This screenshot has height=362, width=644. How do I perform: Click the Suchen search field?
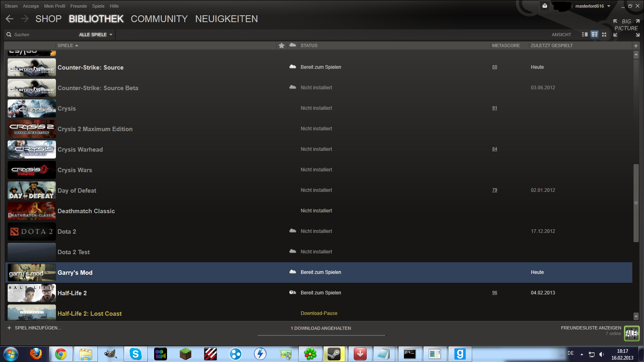click(x=40, y=35)
